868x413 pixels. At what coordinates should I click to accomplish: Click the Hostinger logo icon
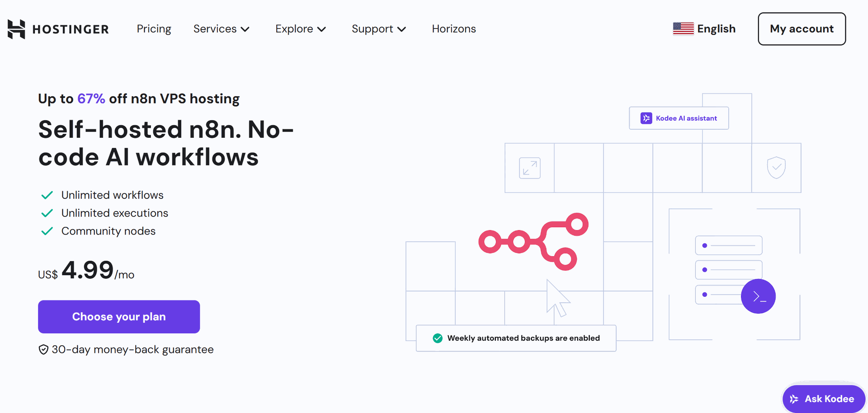(x=16, y=29)
